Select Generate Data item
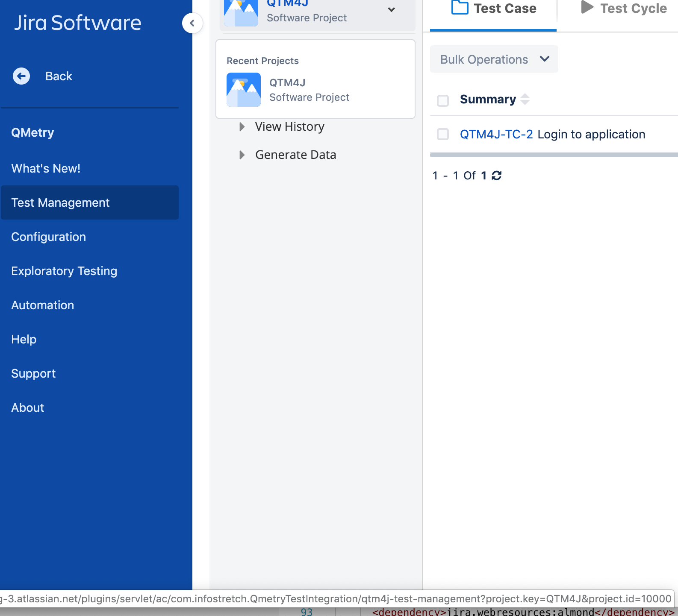 coord(296,155)
